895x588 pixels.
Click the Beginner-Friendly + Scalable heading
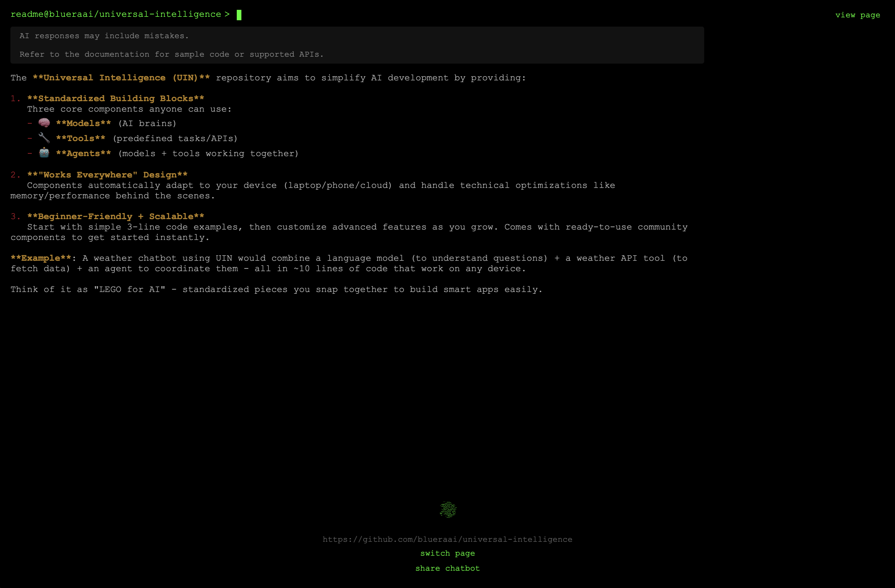(115, 217)
